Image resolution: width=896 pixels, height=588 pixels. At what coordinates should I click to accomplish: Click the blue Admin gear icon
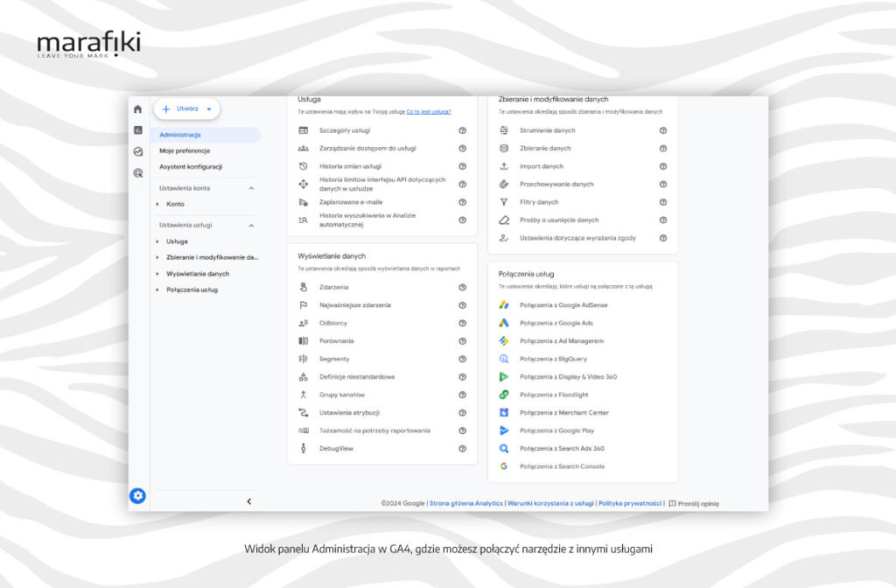(x=137, y=495)
